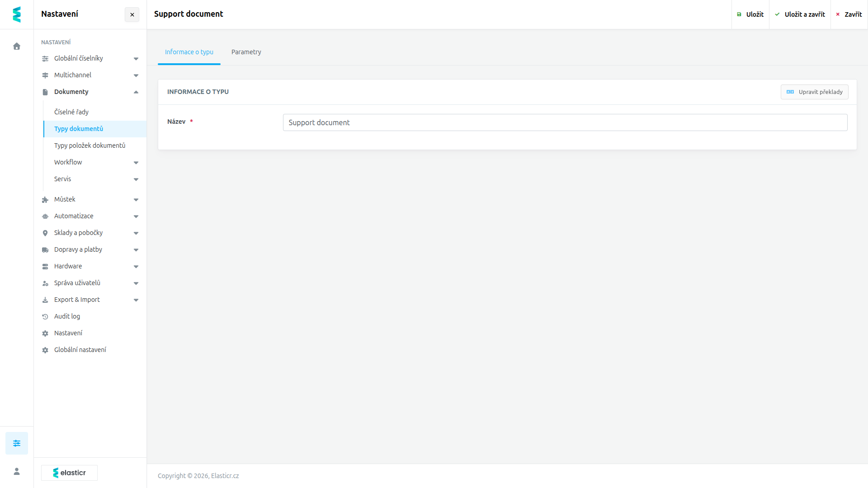Open the home dashboard icon
The width and height of the screenshot is (868, 488).
coord(17,46)
